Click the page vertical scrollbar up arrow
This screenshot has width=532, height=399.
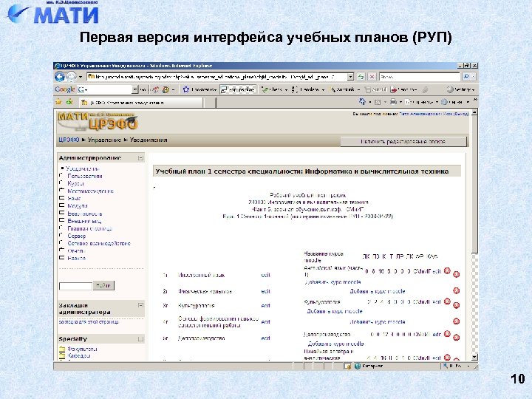click(x=474, y=112)
